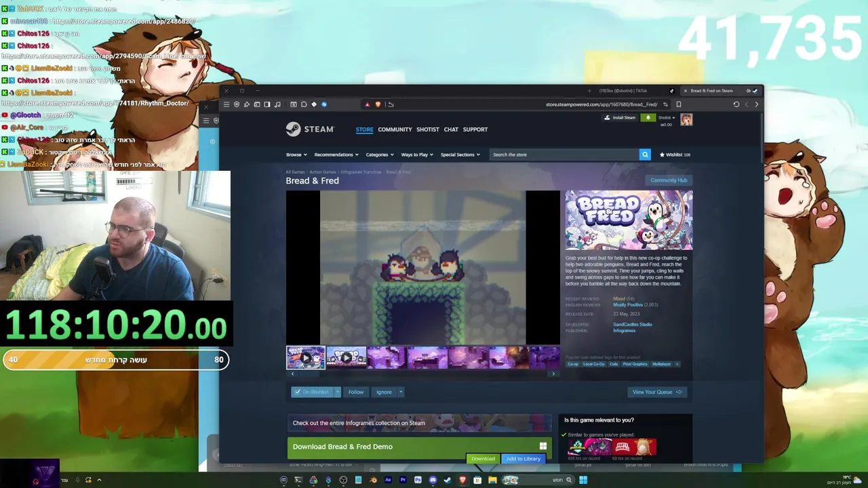Click Ignore button

(x=384, y=392)
